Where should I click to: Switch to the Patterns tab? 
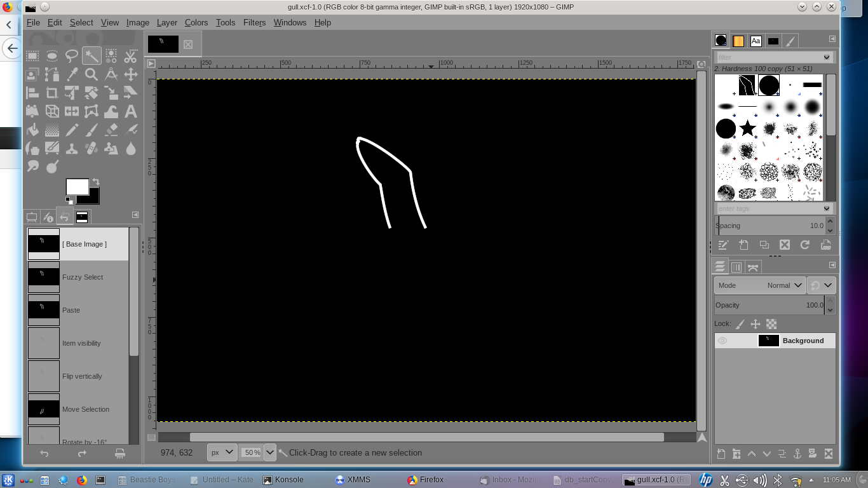coord(738,41)
